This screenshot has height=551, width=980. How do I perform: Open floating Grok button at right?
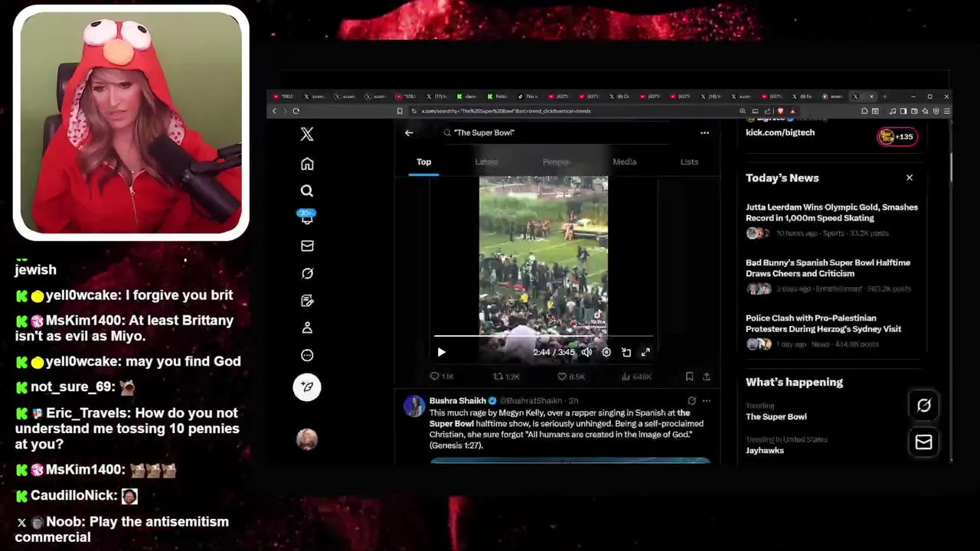click(924, 406)
